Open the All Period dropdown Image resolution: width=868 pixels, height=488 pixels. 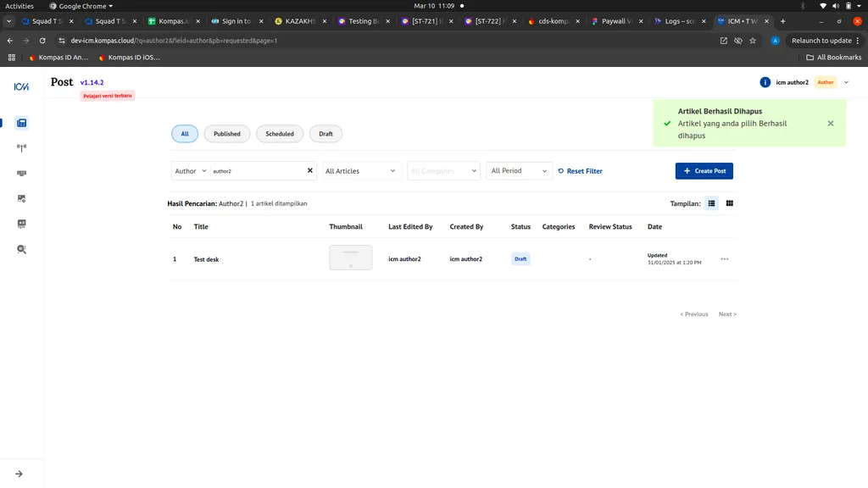click(519, 171)
